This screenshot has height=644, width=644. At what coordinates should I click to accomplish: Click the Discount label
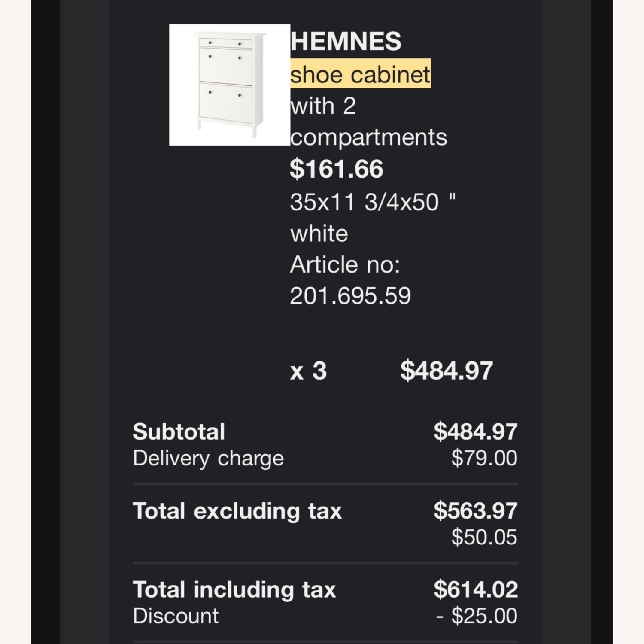tap(176, 615)
